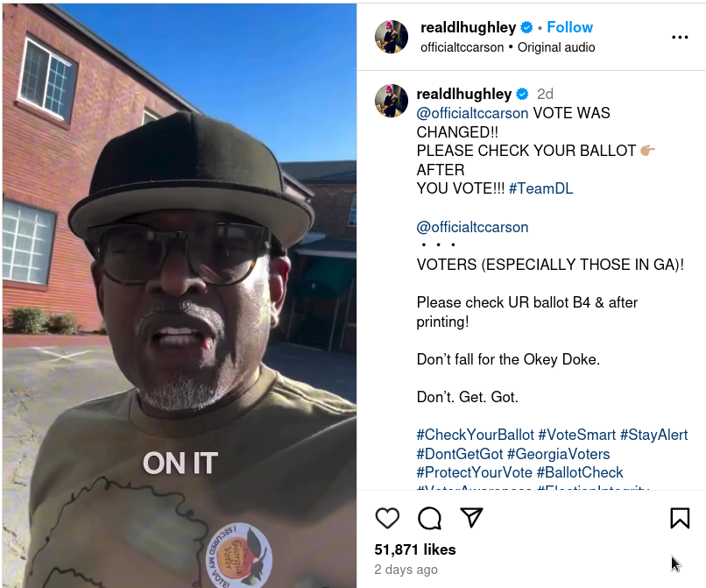Open comments with the speech bubble icon
Screen dimensions: 706x588
click(429, 518)
